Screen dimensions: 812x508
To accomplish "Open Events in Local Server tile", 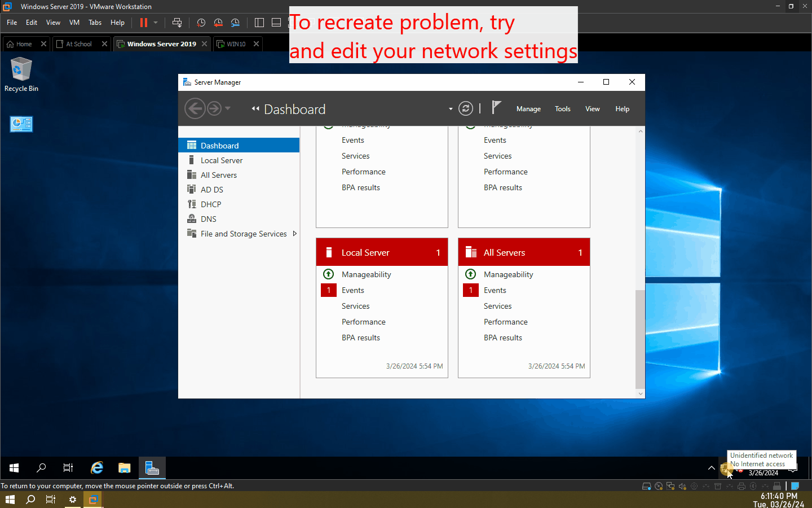I will click(353, 290).
